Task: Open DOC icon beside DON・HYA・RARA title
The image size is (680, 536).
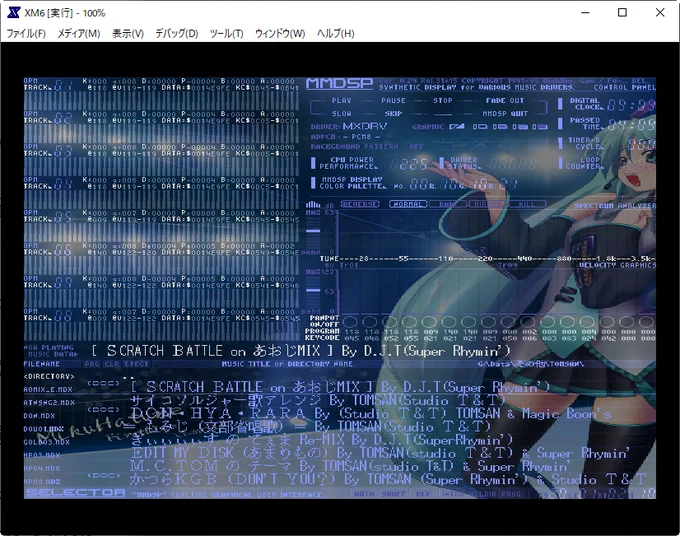Action: (x=103, y=409)
